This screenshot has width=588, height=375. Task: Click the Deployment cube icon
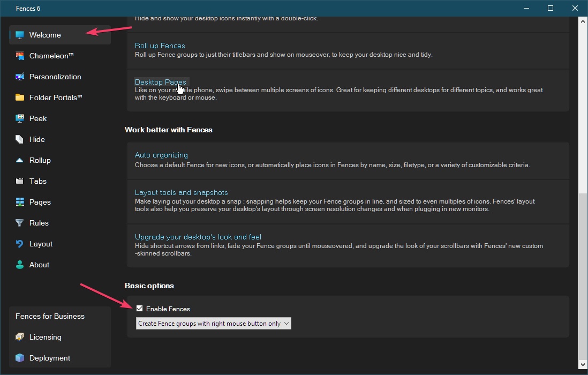click(x=20, y=358)
